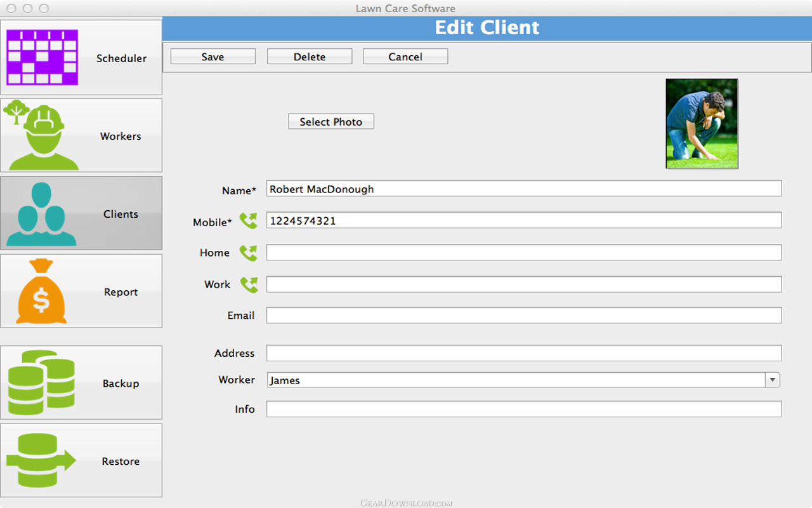The height and width of the screenshot is (508, 812).
Task: Choose a new picture with Select Photo
Action: (331, 121)
